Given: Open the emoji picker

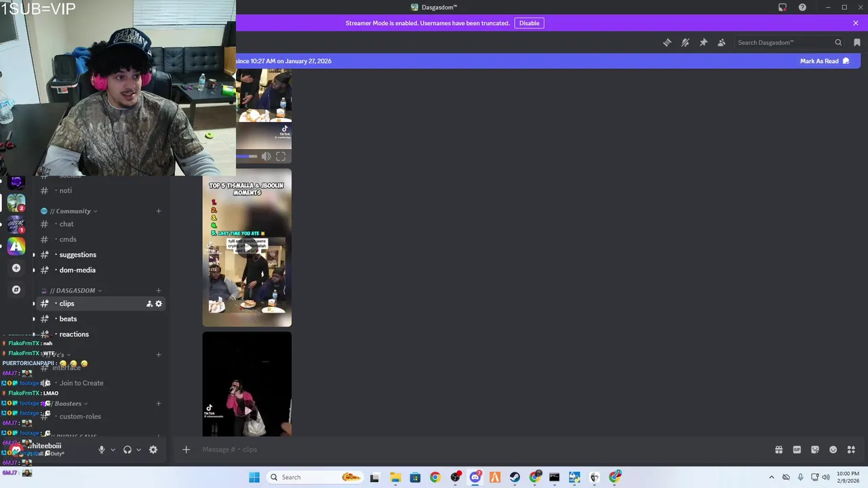Looking at the screenshot, I should point(833,449).
